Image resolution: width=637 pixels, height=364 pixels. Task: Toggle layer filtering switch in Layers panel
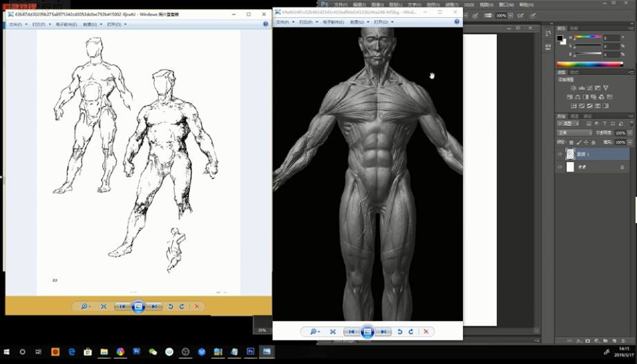tap(631, 123)
